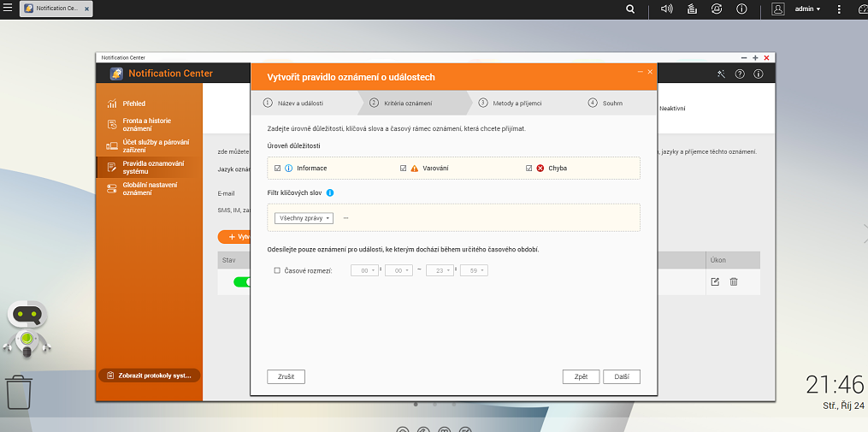Viewport: 868px width, 432px height.
Task: Close the Notification Center taskbar tab
Action: [x=86, y=9]
